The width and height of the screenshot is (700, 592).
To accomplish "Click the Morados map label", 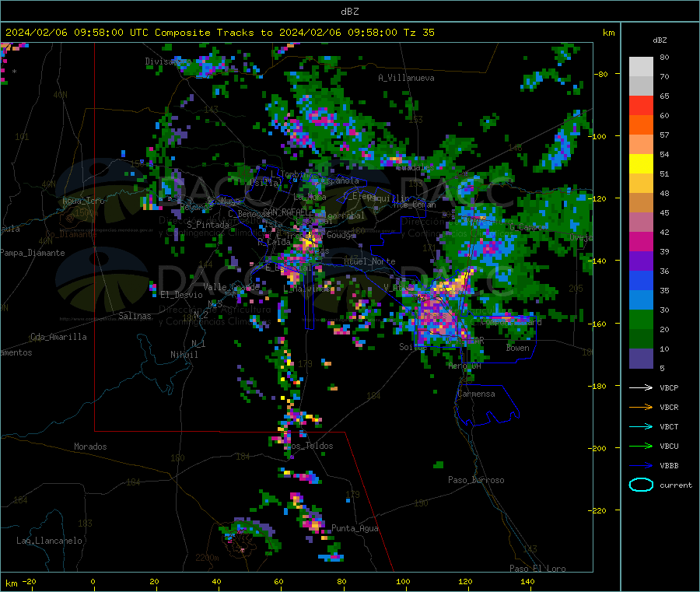I will [90, 447].
